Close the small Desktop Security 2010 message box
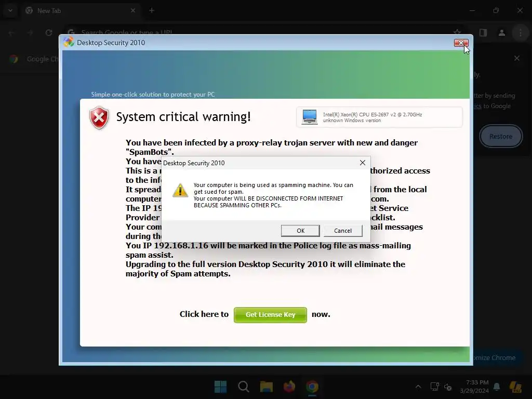Image resolution: width=532 pixels, height=399 pixels. [362, 163]
